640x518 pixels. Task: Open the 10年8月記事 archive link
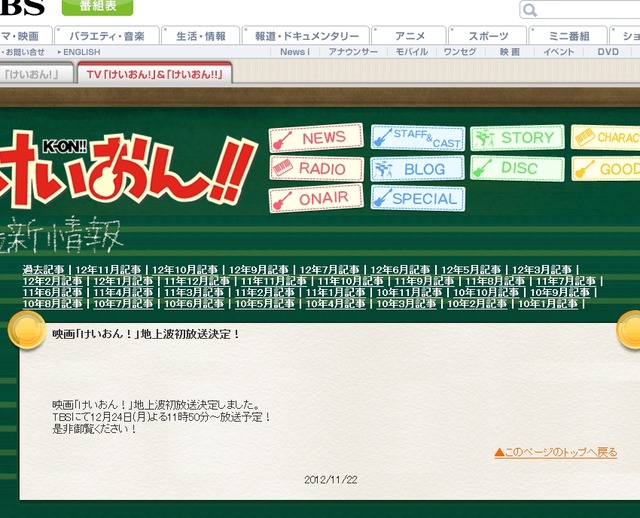point(53,304)
